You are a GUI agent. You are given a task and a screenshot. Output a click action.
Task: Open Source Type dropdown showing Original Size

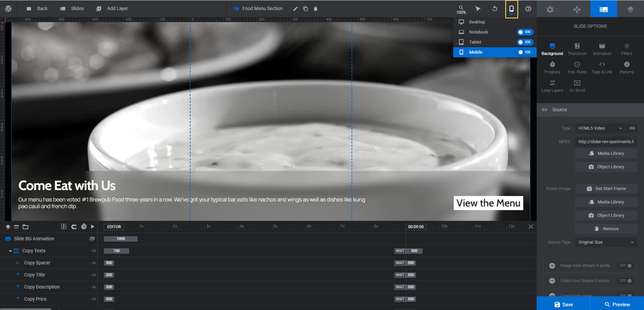(x=606, y=242)
